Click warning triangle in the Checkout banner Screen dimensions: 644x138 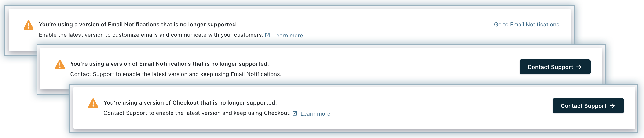tap(93, 103)
